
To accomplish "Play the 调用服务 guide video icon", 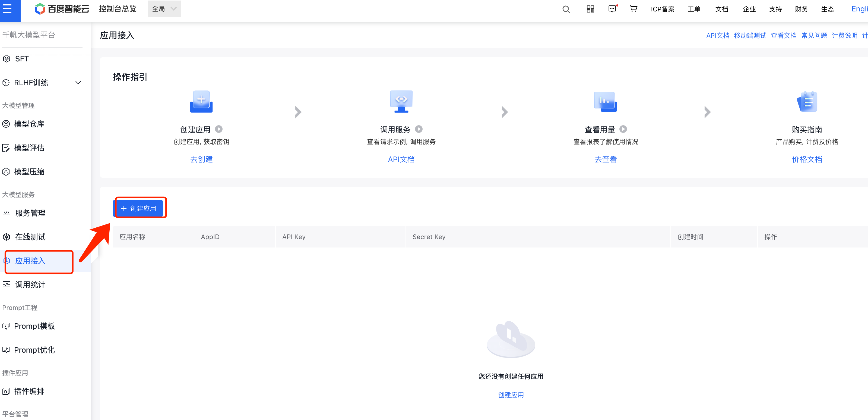I will (x=419, y=129).
